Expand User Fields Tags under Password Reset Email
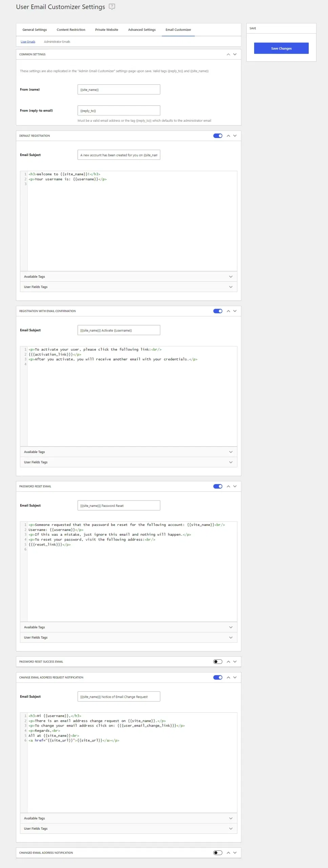The height and width of the screenshot is (868, 328). point(128,637)
